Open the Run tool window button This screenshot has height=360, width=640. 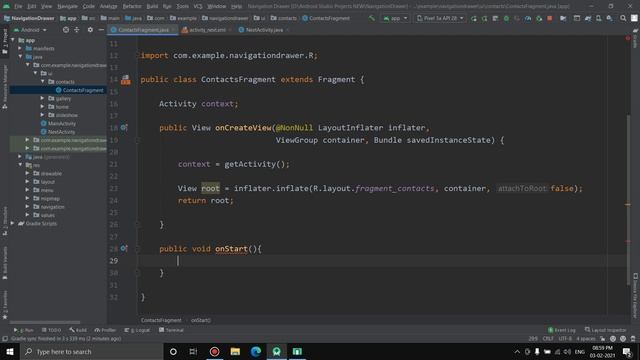(24, 330)
